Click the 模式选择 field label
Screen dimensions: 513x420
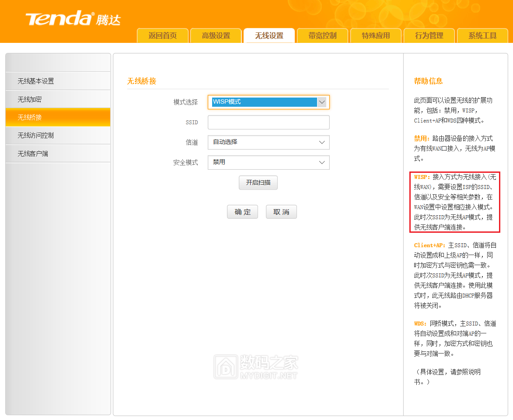click(x=185, y=102)
